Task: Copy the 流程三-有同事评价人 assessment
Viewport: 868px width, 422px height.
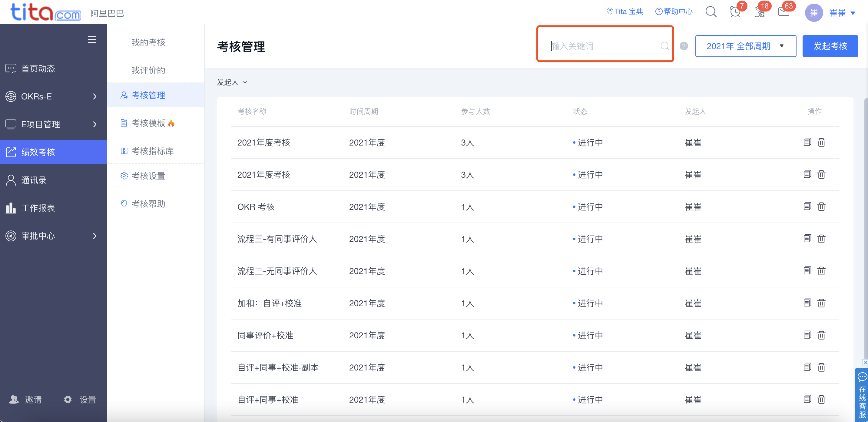Action: click(807, 239)
